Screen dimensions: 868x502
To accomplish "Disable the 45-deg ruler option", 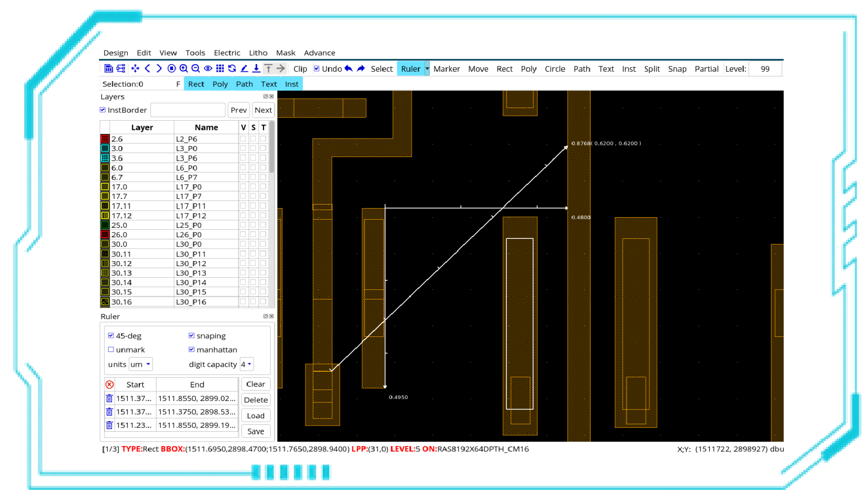I will coord(111,336).
